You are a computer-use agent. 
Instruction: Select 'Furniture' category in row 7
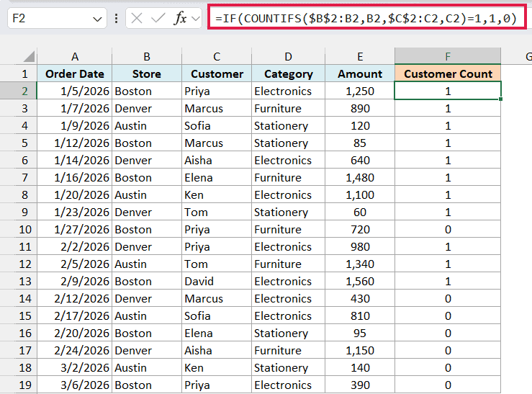[289, 177]
